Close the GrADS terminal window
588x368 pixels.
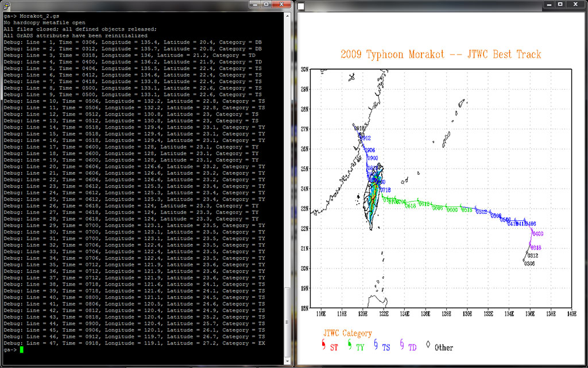(281, 4)
